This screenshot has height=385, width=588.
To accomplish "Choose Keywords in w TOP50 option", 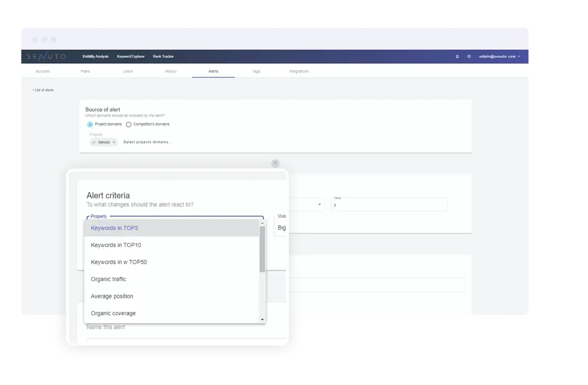I will point(172,262).
